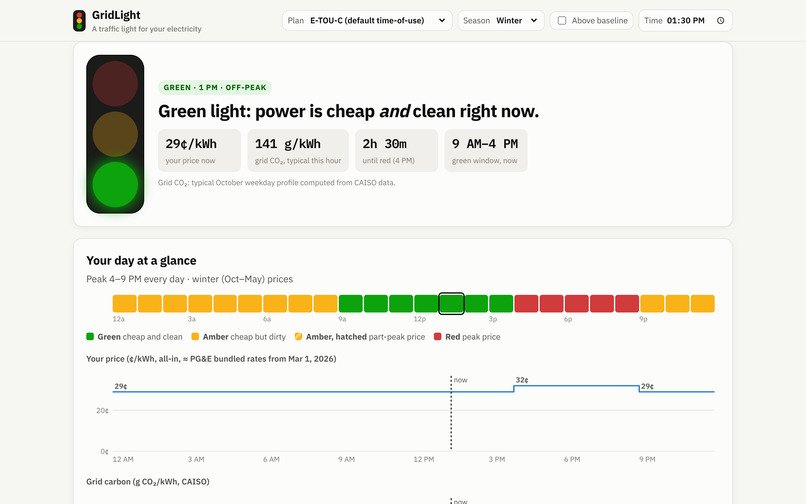Click the 'now' marker label on price chart

[461, 380]
